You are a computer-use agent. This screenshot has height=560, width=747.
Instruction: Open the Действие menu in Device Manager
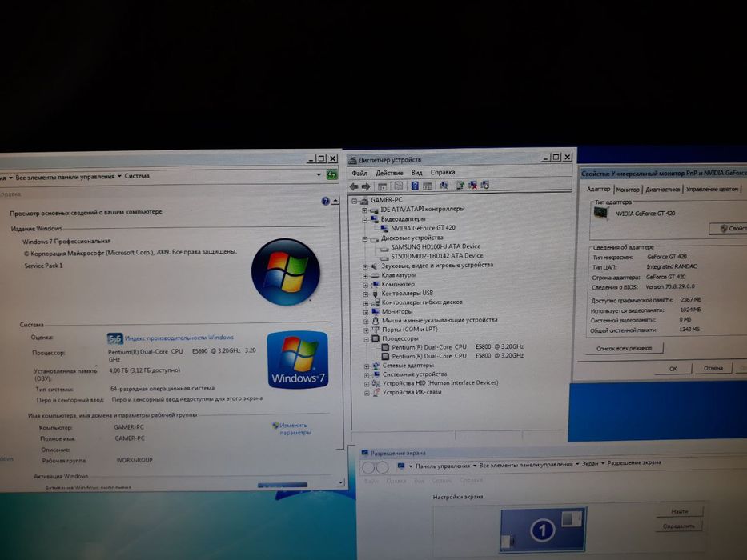(x=389, y=173)
